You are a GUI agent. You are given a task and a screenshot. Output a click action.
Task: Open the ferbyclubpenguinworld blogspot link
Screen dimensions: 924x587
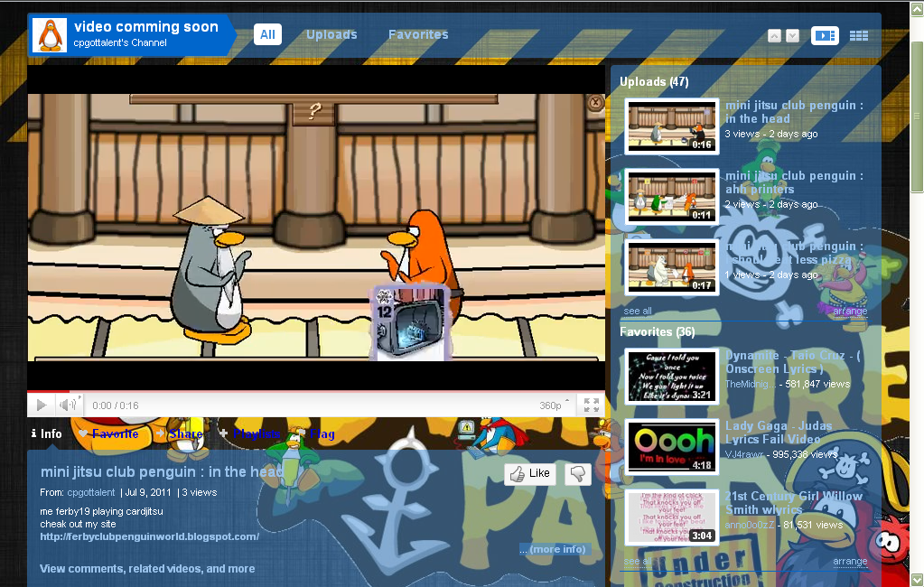[x=150, y=536]
